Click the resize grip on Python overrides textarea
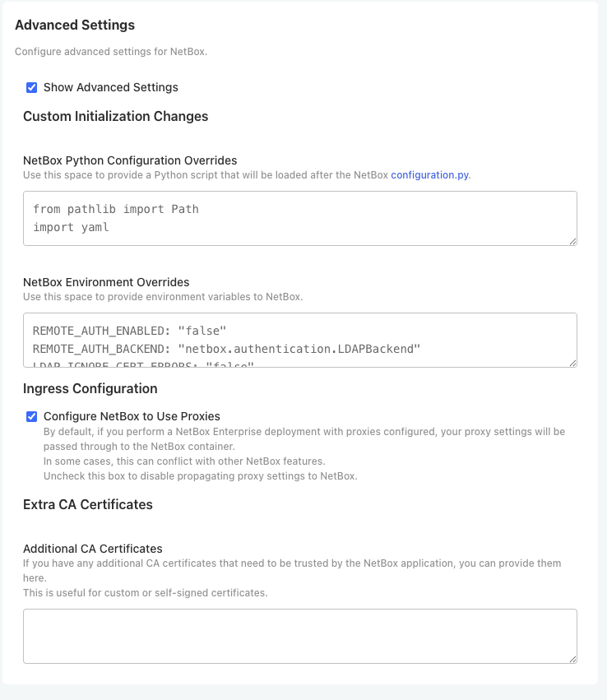607x700 pixels. coord(572,240)
